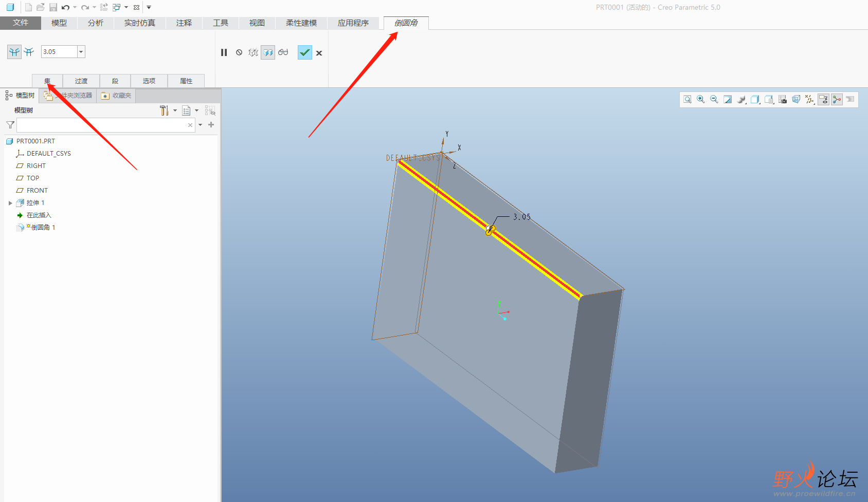Select the 收藏夹 favorites tab
The height and width of the screenshot is (502, 868).
pos(116,96)
